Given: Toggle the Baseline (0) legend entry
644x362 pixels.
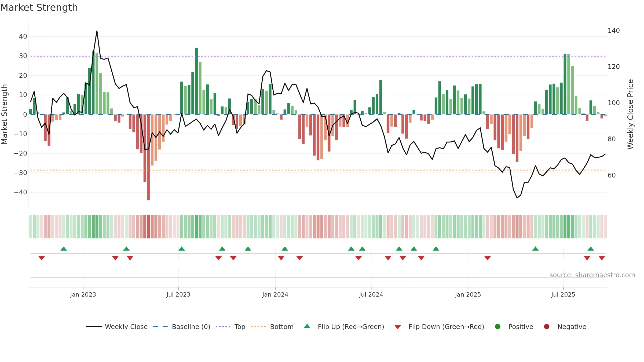Looking at the screenshot, I should (182, 327).
